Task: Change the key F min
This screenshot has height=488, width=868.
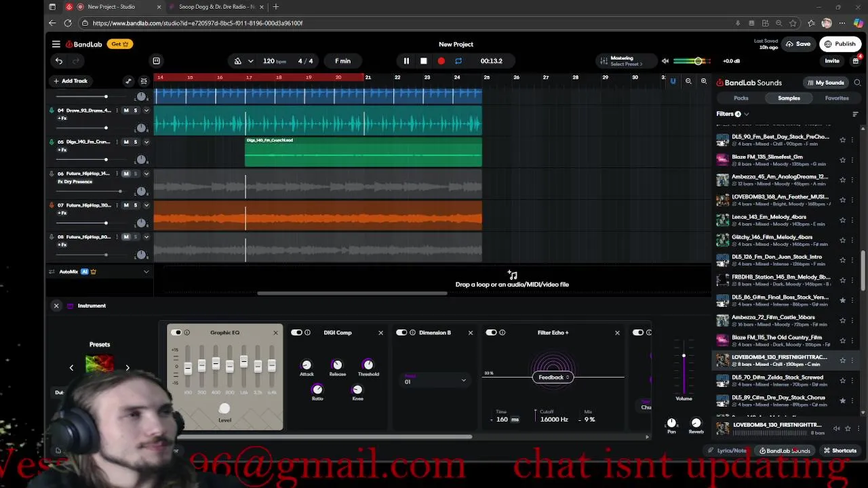Action: coord(343,61)
